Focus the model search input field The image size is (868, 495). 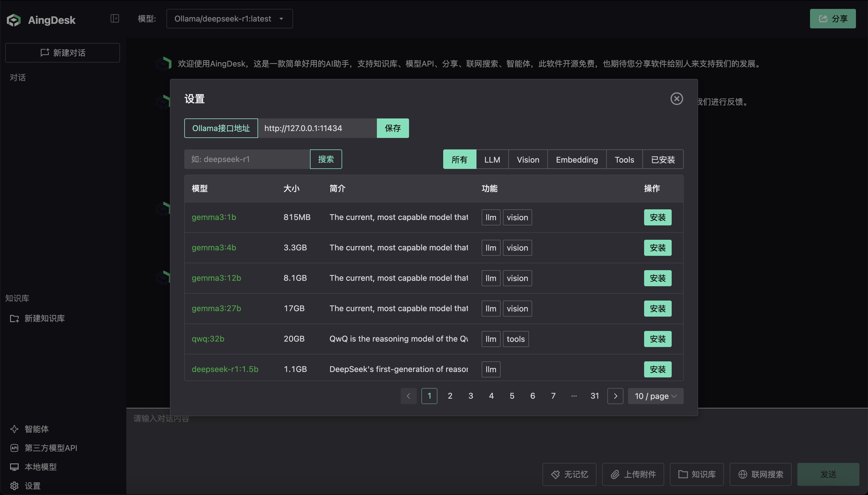[x=247, y=159]
